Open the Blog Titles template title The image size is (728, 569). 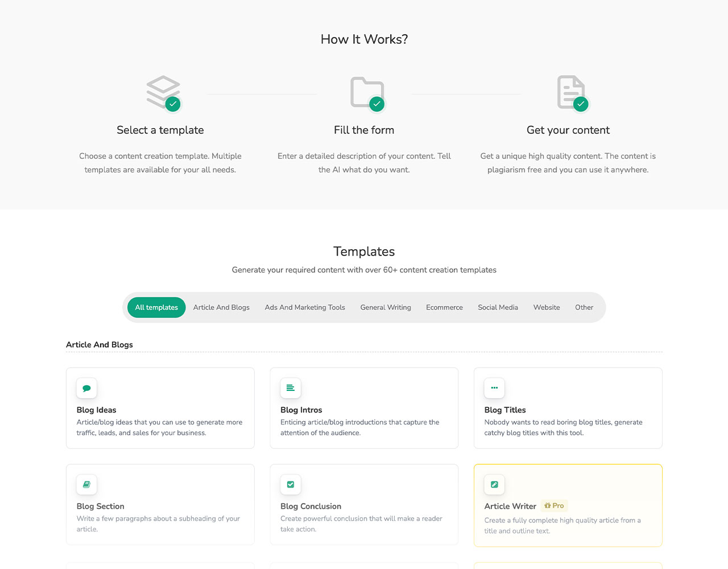(x=505, y=410)
